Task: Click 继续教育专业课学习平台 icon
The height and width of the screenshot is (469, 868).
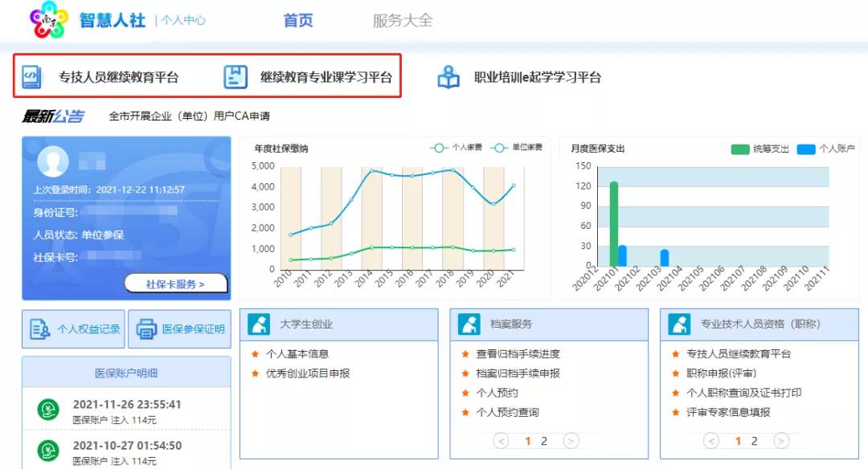Action: 235,77
